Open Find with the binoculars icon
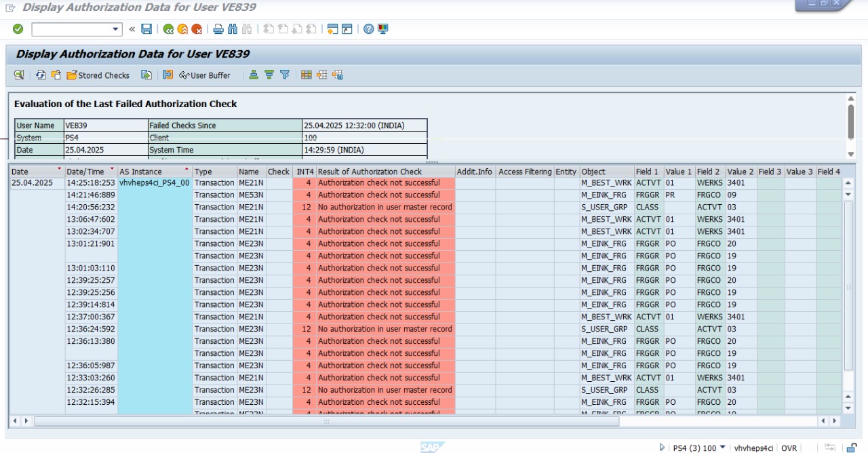Viewport: 868px width, 453px height. (233, 29)
